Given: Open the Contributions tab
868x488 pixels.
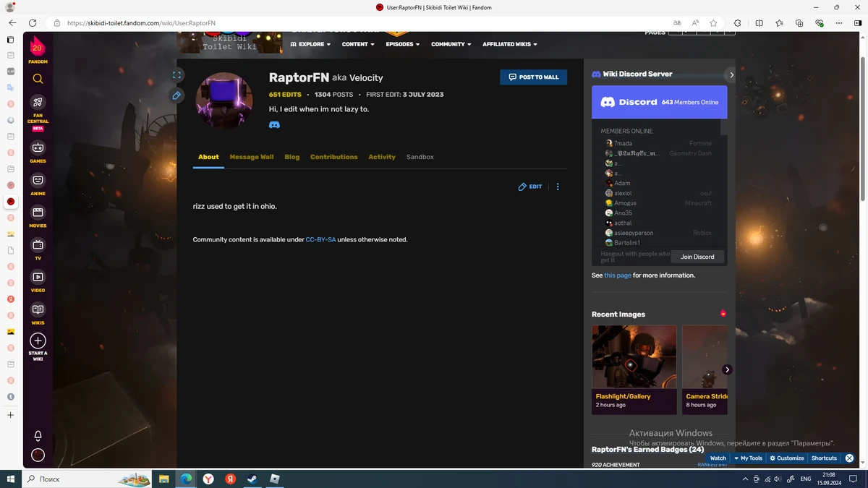Looking at the screenshot, I should click(333, 157).
